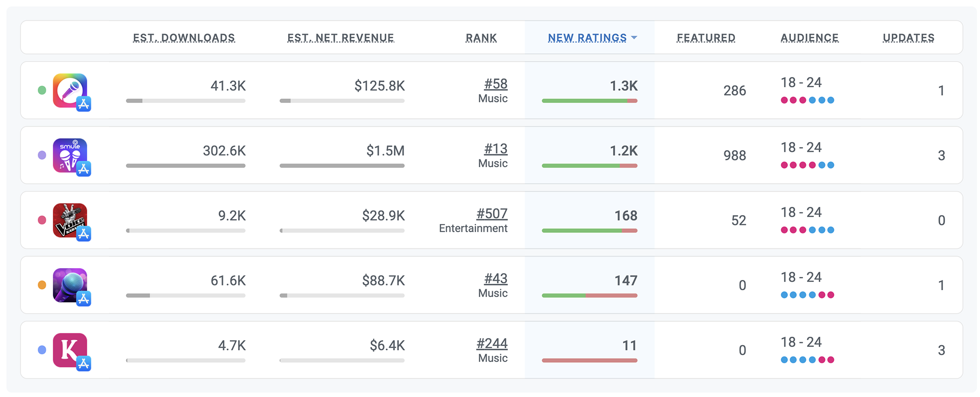Click the 168 new ratings value
The image size is (980, 397).
[626, 216]
